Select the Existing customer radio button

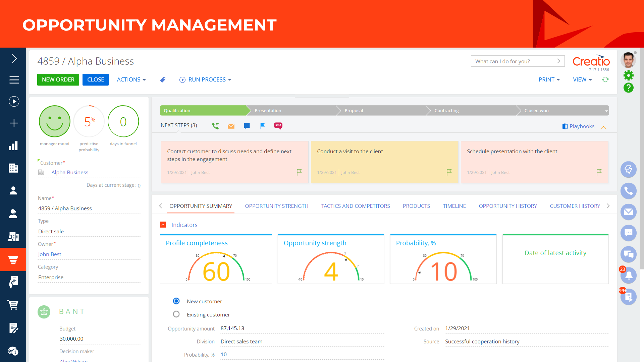pyautogui.click(x=176, y=314)
